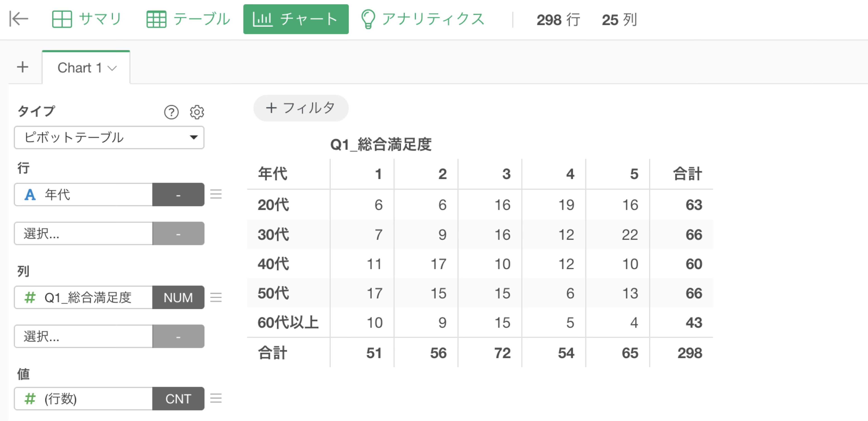Choose a second column in 選択 field under 列
This screenshot has height=421, width=868.
tap(83, 336)
